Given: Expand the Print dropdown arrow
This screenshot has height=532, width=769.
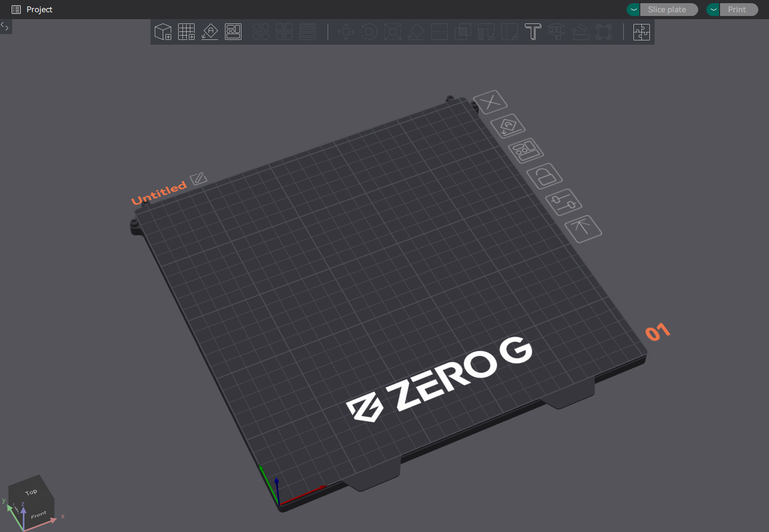Looking at the screenshot, I should pos(713,10).
